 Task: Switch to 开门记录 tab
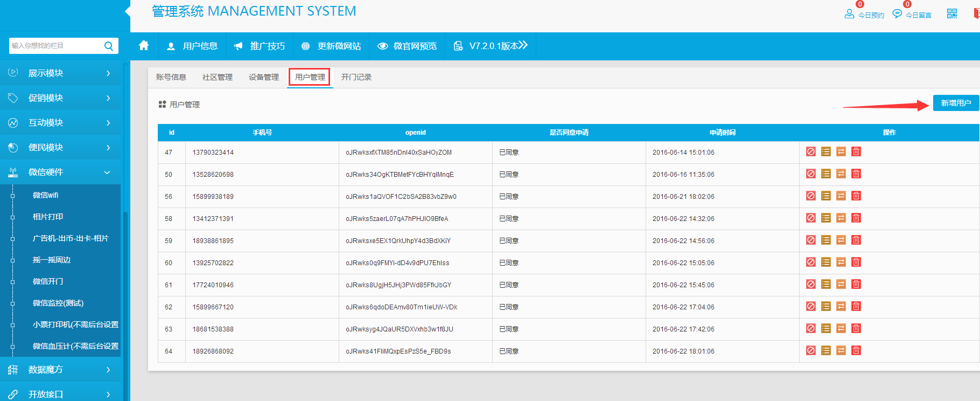[356, 77]
